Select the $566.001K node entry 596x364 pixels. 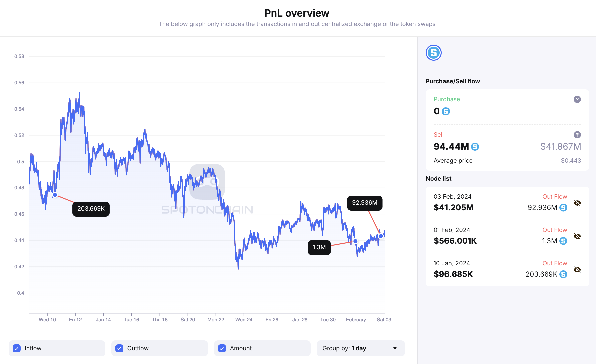coord(455,241)
